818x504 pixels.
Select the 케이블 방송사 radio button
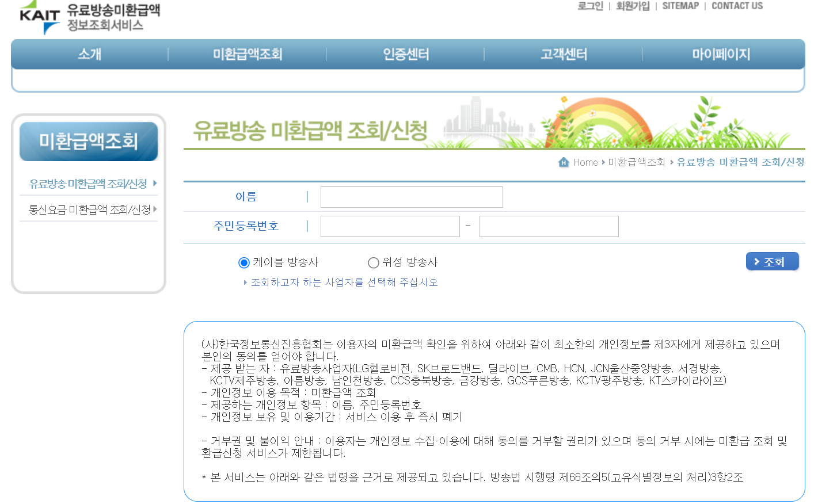pos(244,262)
